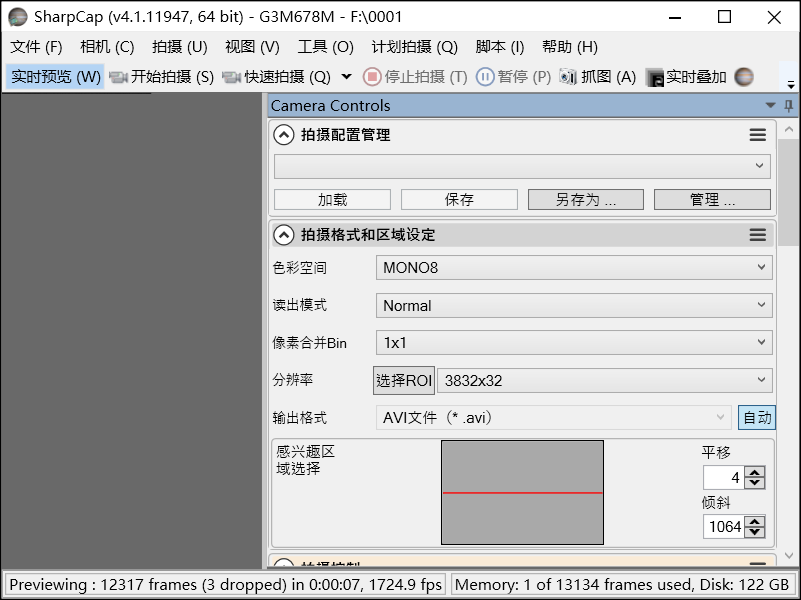Image resolution: width=801 pixels, height=600 pixels.
Task: Click the previewing frames status text
Action: (x=225, y=584)
